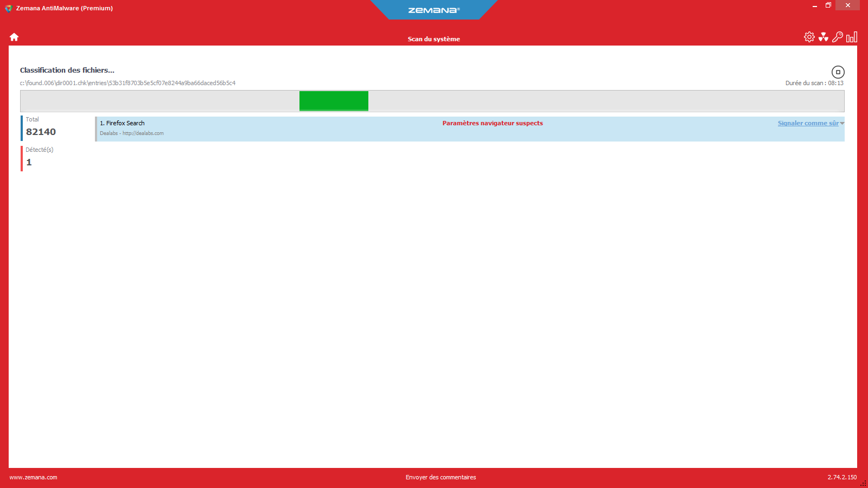Click Classification des fichiers heading
This screenshot has width=868, height=488.
pyautogui.click(x=67, y=70)
